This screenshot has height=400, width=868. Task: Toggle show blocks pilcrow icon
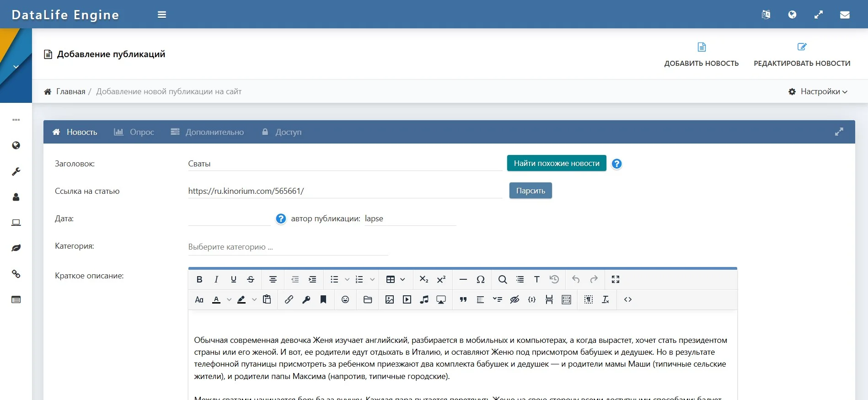589,299
